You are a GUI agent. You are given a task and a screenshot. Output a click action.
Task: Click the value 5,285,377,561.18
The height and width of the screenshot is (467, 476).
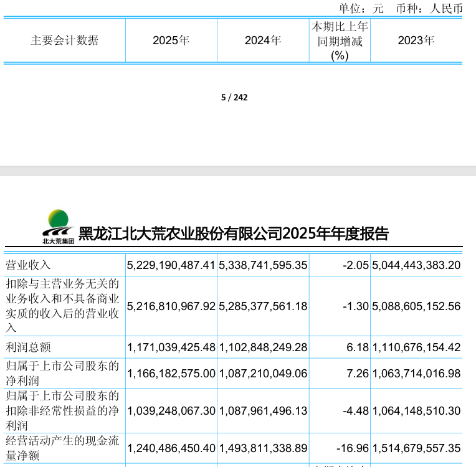point(263,306)
